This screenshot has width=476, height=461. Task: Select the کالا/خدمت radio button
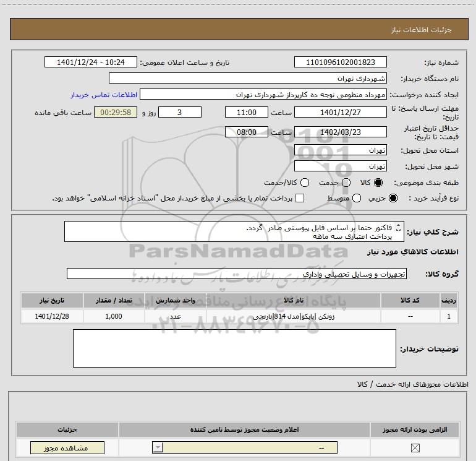(305, 183)
